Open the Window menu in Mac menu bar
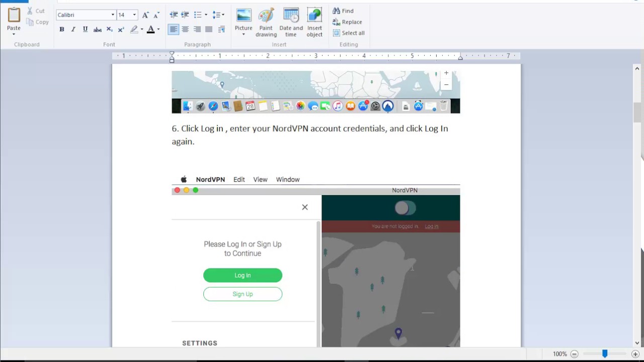 pyautogui.click(x=288, y=179)
